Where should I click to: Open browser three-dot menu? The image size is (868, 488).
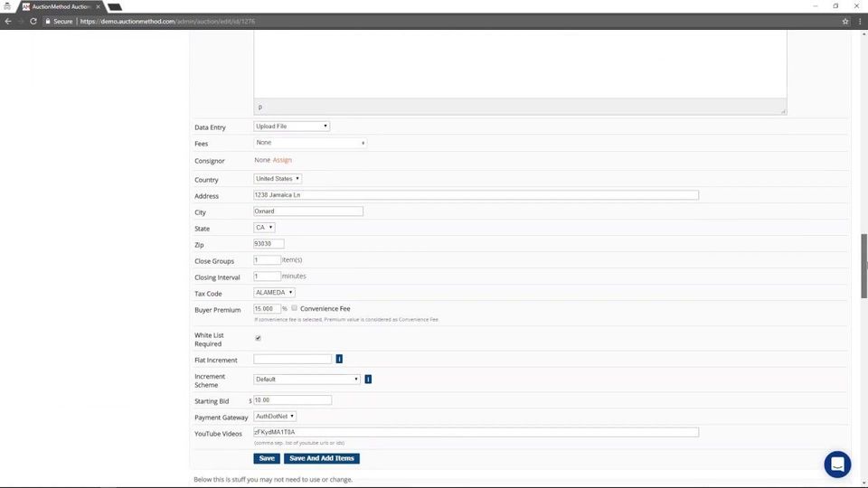coord(860,21)
